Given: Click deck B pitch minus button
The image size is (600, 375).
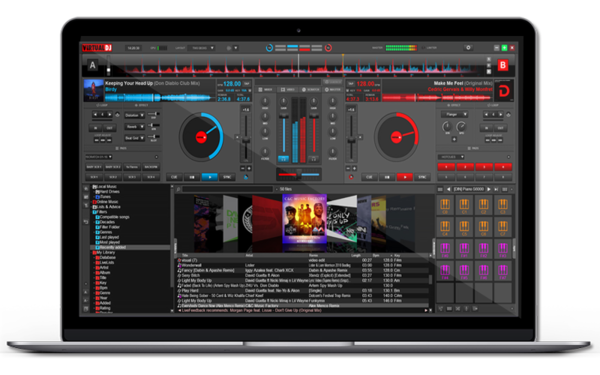Looking at the screenshot, I should (x=348, y=168).
